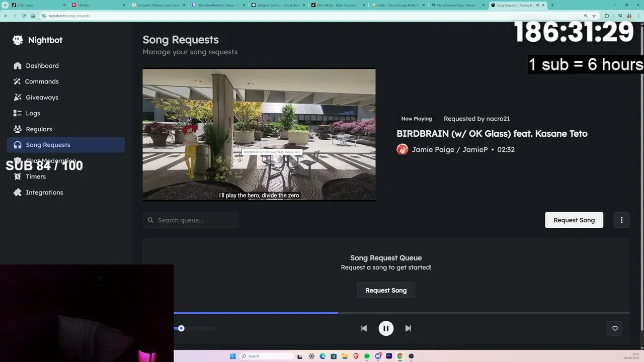The height and width of the screenshot is (362, 644).
Task: Go back in browser history
Action: pos(6,16)
